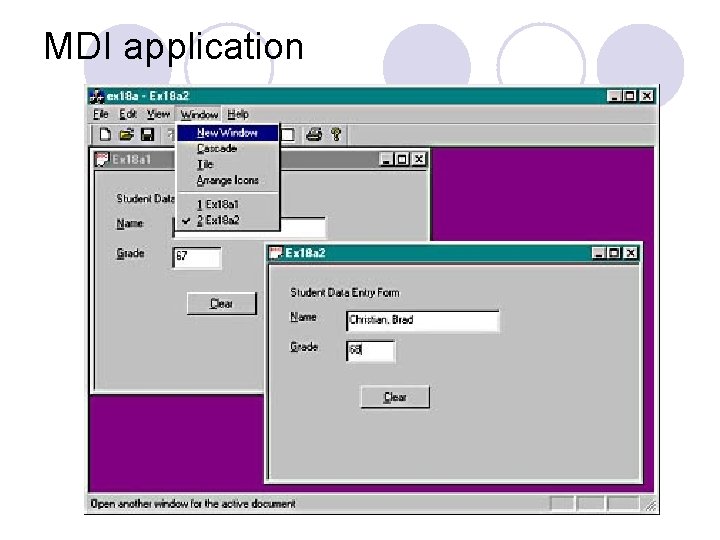
Task: Click the Save floppy disk toolbar icon
Action: point(147,135)
